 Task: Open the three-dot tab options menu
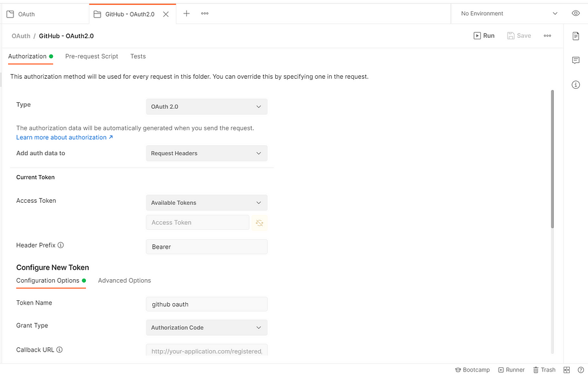tap(205, 14)
